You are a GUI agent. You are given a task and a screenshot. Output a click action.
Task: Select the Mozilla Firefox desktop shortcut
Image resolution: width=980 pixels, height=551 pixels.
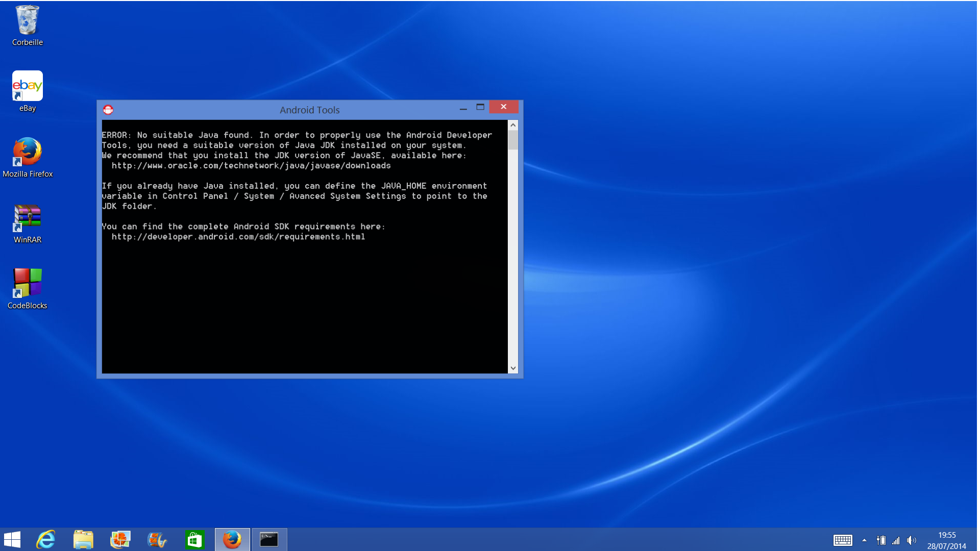pos(28,157)
